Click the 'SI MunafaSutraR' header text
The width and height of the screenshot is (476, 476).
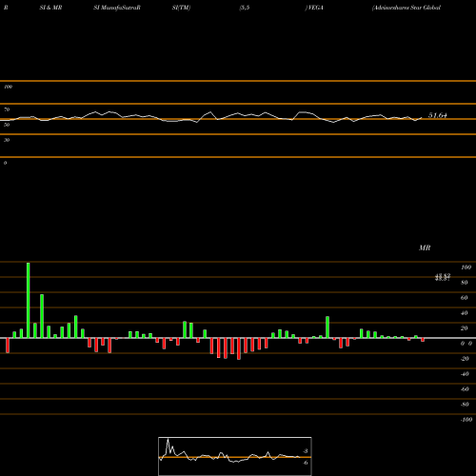tap(117, 8)
